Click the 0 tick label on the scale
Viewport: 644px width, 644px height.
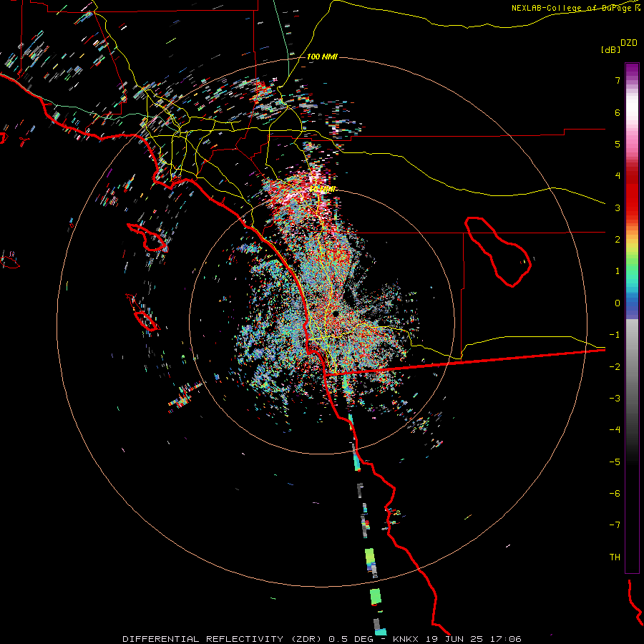pyautogui.click(x=618, y=303)
